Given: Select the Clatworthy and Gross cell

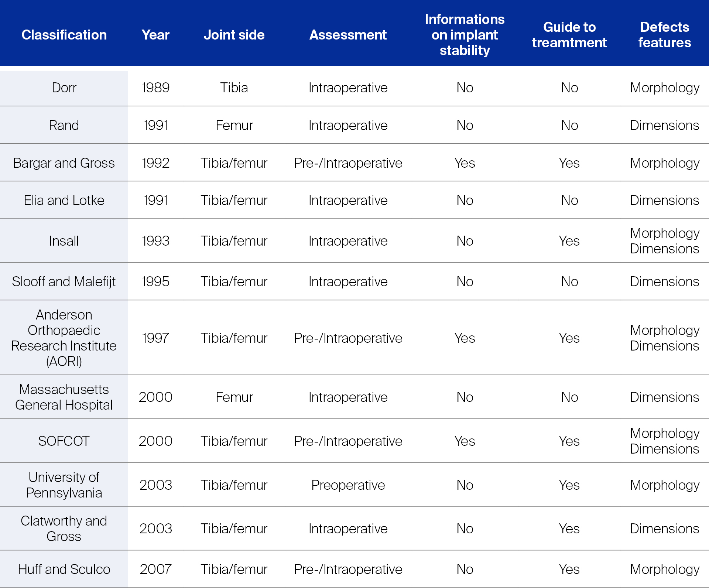Looking at the screenshot, I should coord(64,529).
